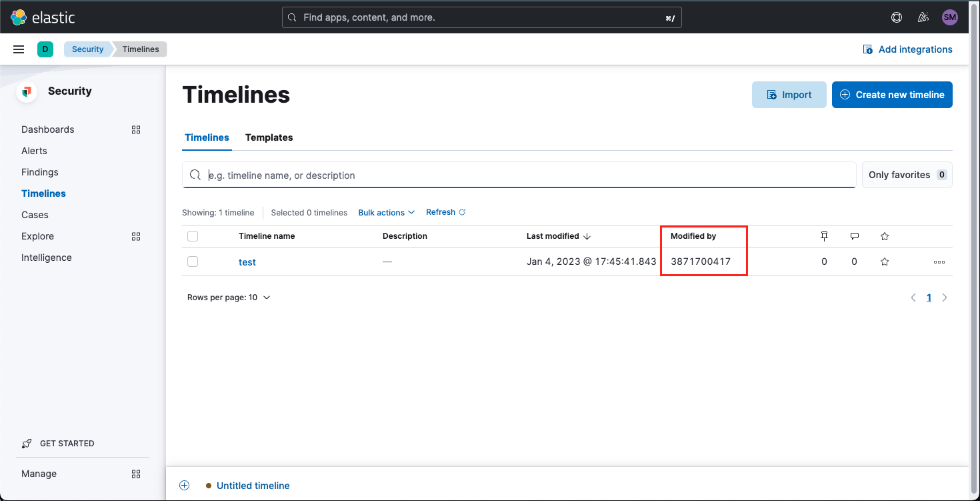Click the refresh icon next to Refresh
This screenshot has height=501, width=980.
coord(462,212)
